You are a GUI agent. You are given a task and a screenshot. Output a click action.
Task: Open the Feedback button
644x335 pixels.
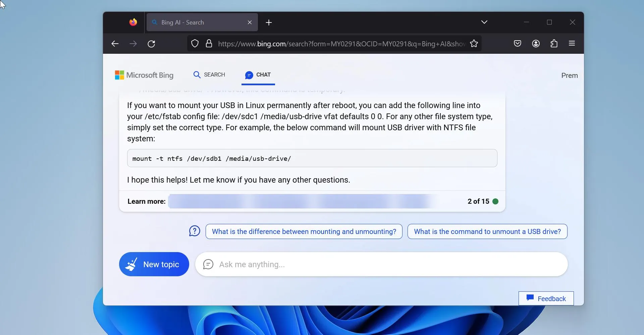tap(546, 298)
